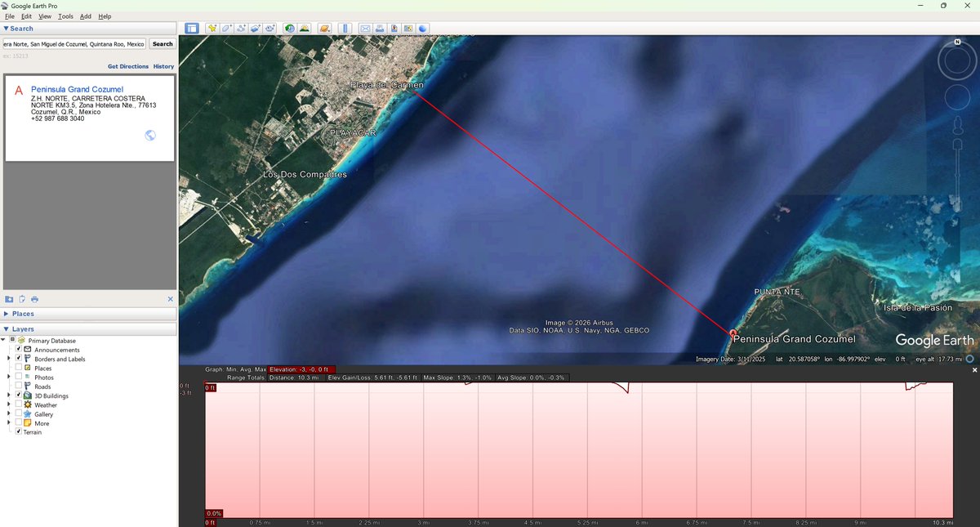Enable the Roads layer checkbox
Screen dimensions: 980x527
(x=19, y=386)
